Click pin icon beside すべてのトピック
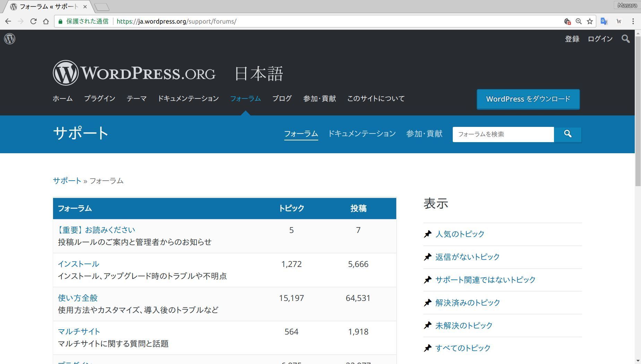 428,348
